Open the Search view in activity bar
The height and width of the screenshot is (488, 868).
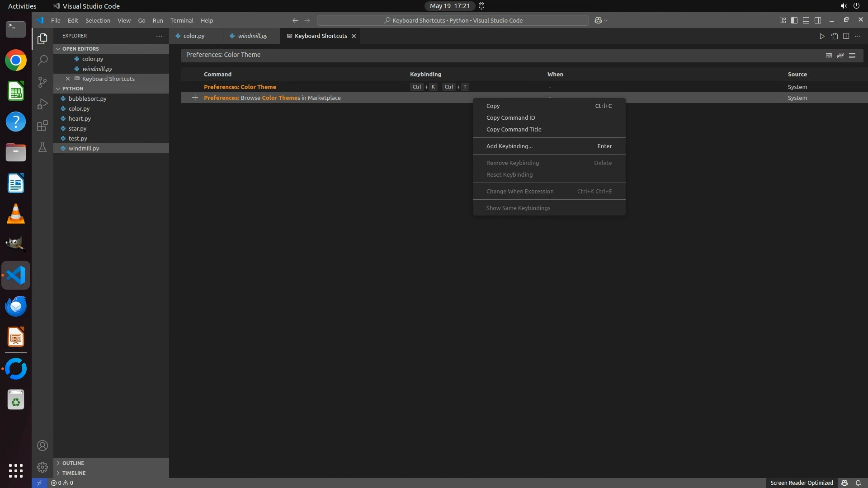pyautogui.click(x=42, y=60)
